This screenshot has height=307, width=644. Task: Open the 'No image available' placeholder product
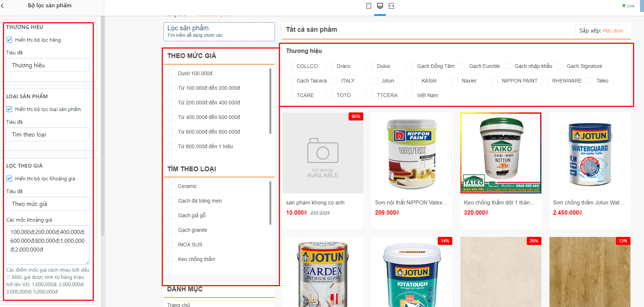click(x=323, y=153)
